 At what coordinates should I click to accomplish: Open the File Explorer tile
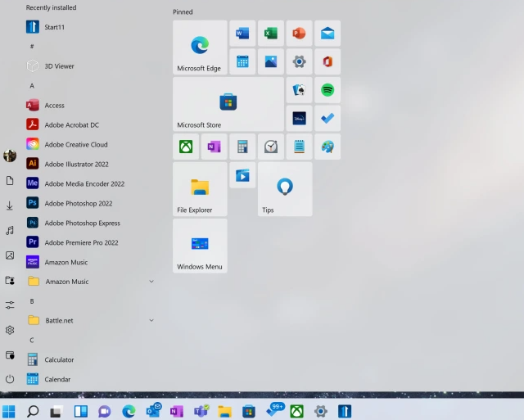(200, 189)
